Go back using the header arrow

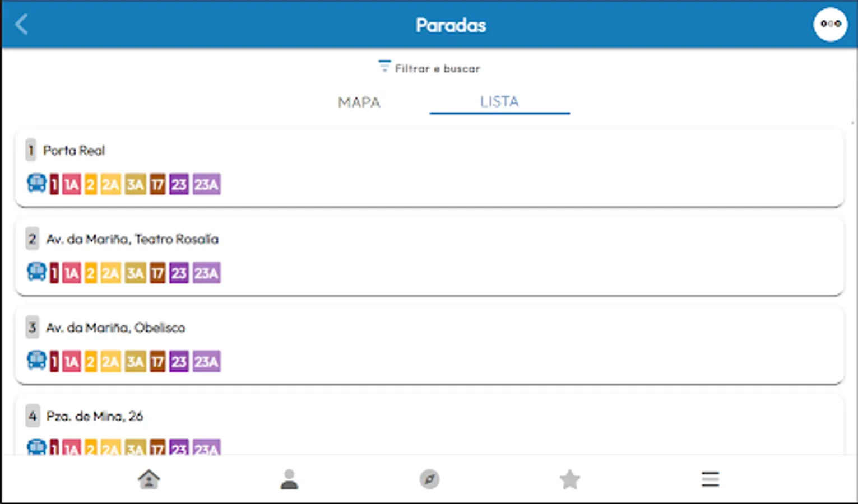pyautogui.click(x=21, y=25)
